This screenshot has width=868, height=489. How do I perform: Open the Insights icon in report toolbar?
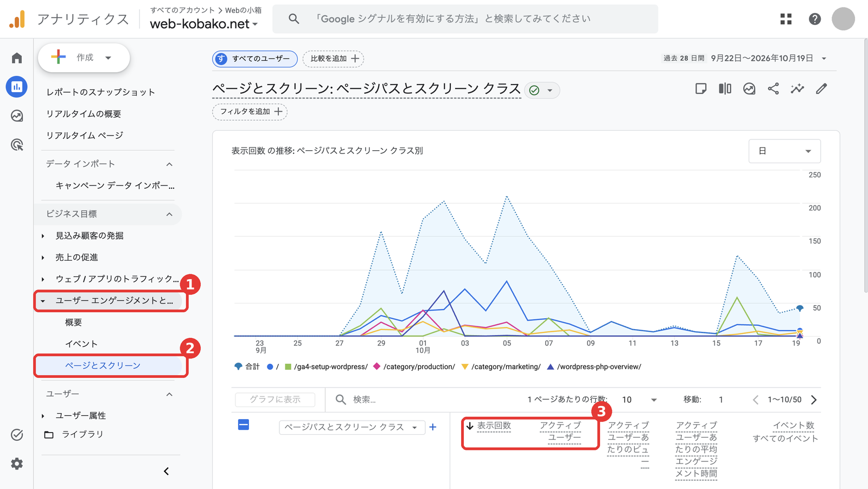[749, 89]
